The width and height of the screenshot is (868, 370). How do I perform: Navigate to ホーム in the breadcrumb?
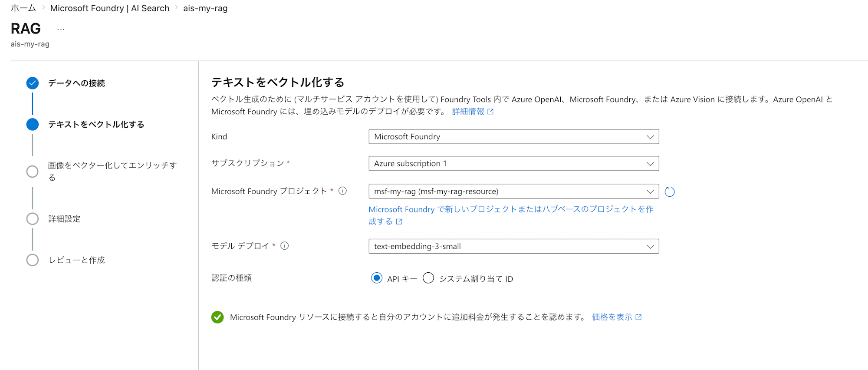[x=23, y=8]
